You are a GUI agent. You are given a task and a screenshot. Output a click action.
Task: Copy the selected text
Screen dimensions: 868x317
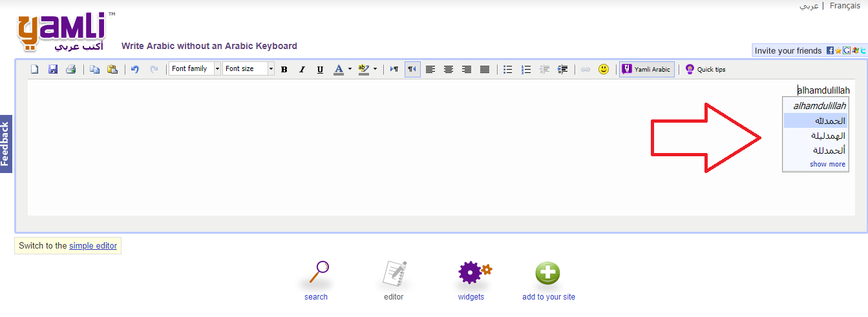point(94,69)
